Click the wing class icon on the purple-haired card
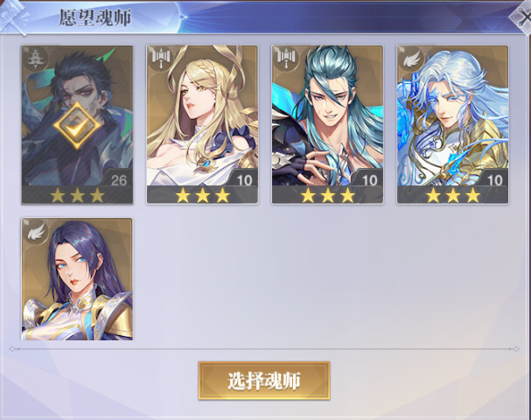 click(36, 232)
